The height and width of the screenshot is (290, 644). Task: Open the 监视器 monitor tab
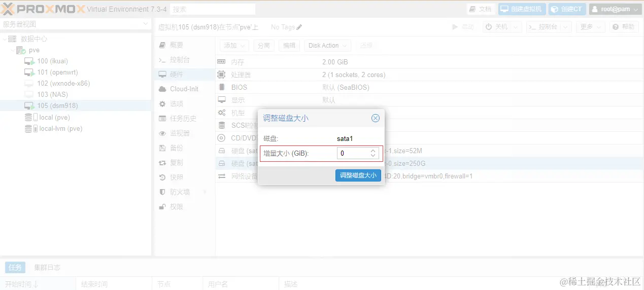[184, 133]
